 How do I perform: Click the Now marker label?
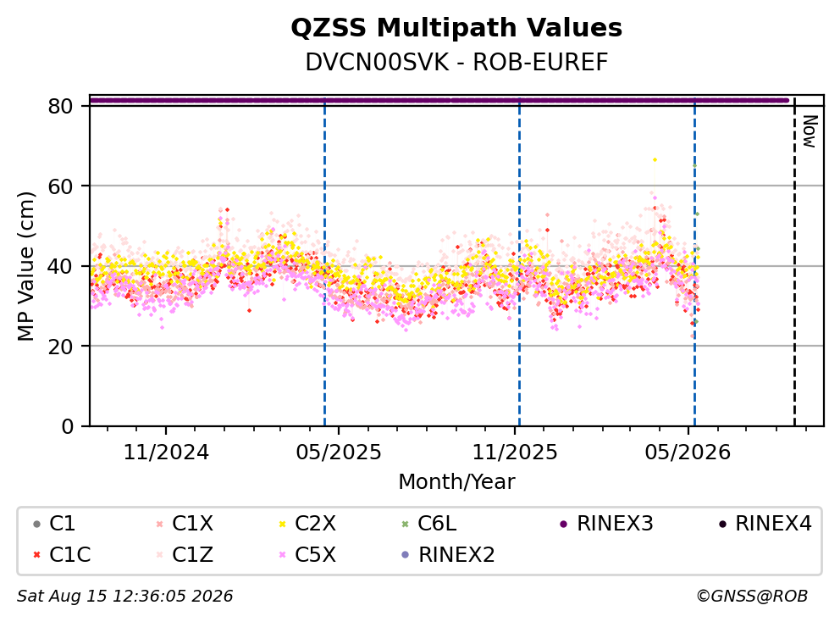(810, 131)
